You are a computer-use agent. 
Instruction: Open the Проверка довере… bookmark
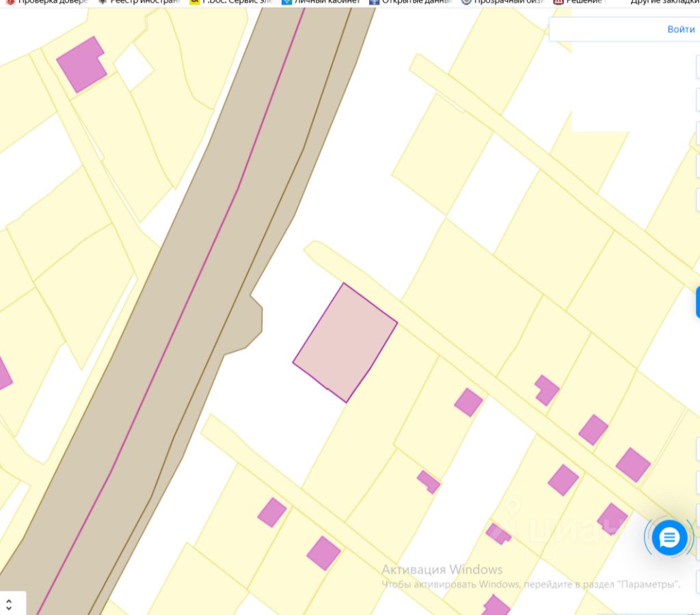[x=46, y=2]
